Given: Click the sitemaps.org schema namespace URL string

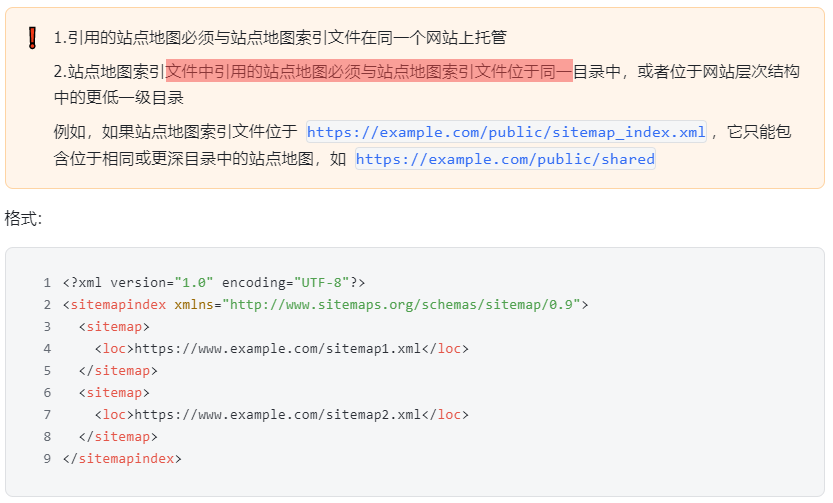Looking at the screenshot, I should click(x=401, y=305).
